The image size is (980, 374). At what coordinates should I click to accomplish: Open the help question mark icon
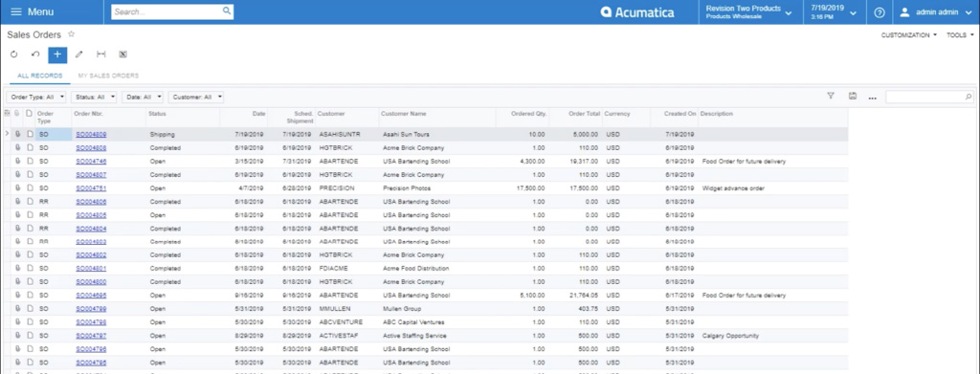[x=880, y=12]
